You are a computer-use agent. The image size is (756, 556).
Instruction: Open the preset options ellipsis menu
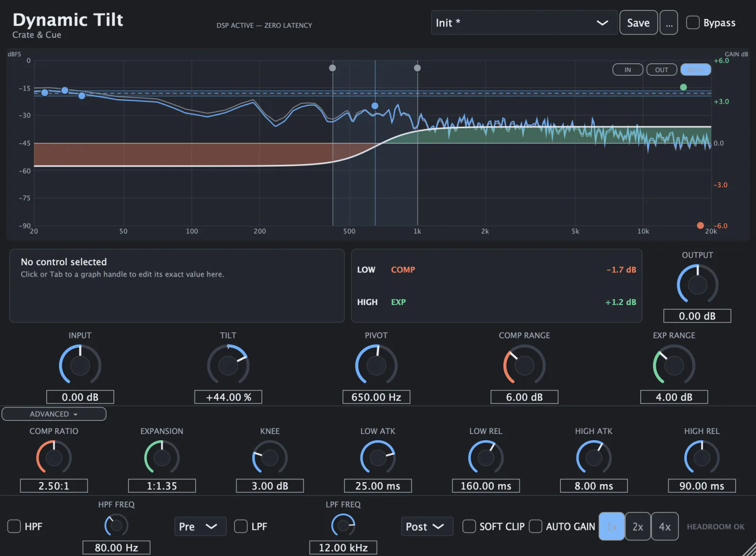tap(669, 23)
